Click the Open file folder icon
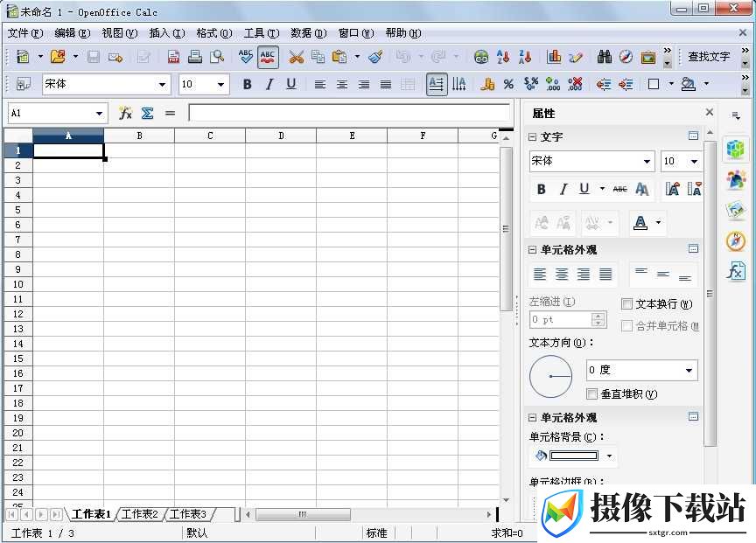 click(x=58, y=57)
